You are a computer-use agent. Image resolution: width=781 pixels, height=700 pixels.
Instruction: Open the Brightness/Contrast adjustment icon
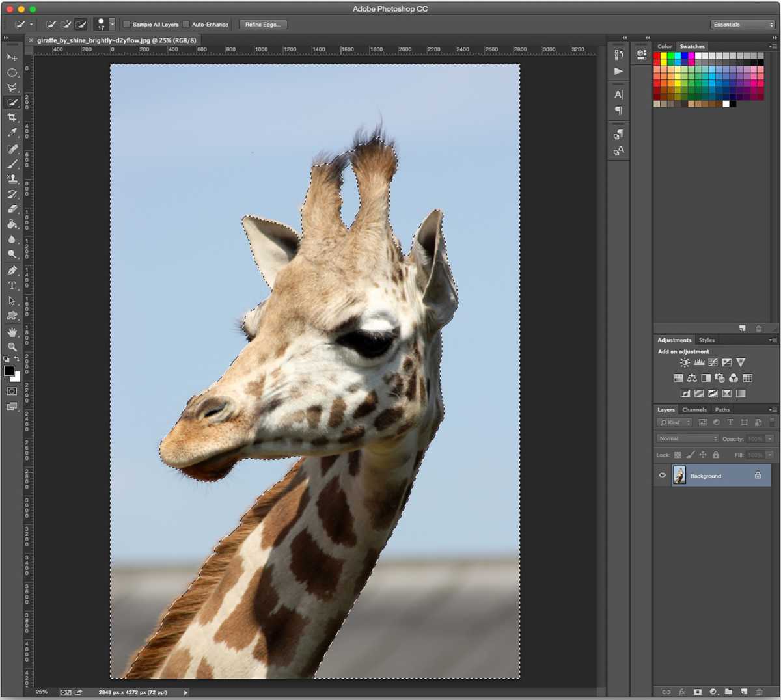(x=685, y=362)
